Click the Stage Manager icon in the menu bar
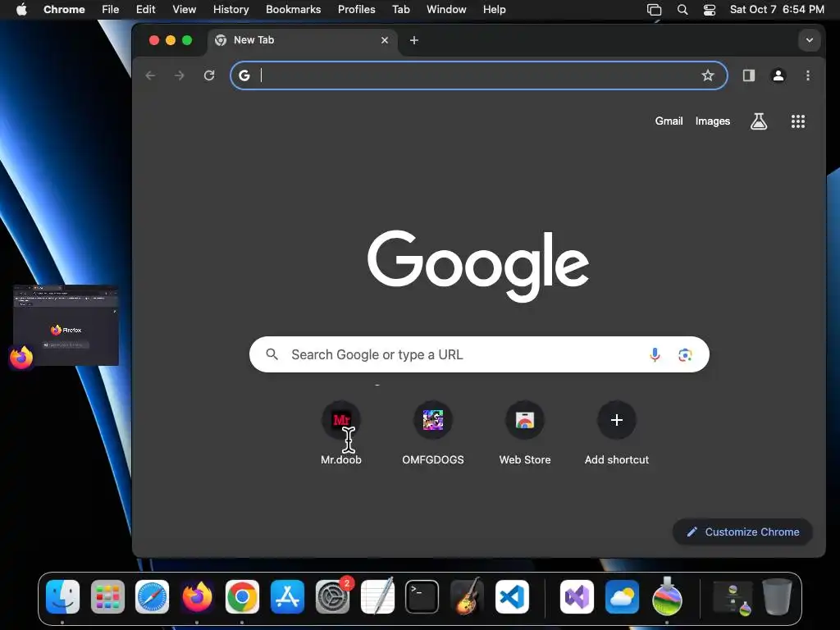This screenshot has width=840, height=630. [x=654, y=10]
